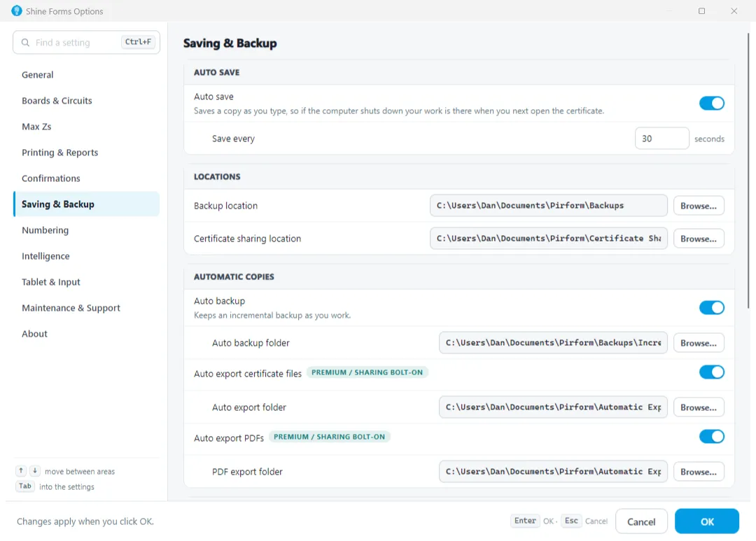Open the Numbering settings
This screenshot has width=756, height=541.
click(x=86, y=230)
